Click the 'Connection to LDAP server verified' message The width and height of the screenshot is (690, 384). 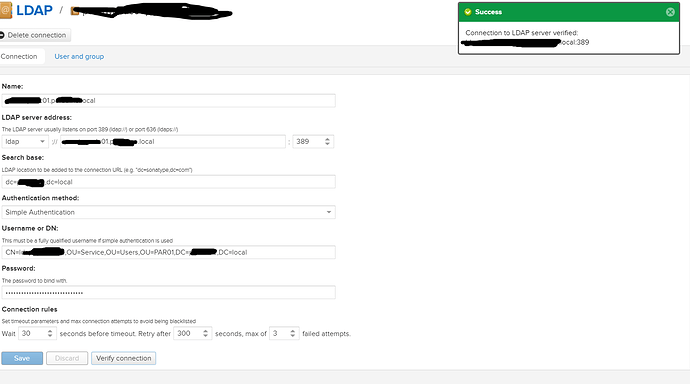click(522, 33)
